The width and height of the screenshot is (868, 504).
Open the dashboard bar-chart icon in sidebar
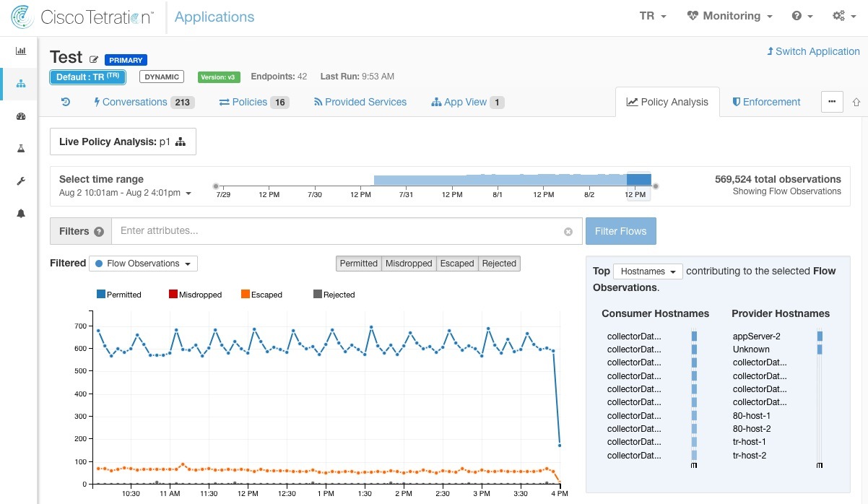pos(20,51)
